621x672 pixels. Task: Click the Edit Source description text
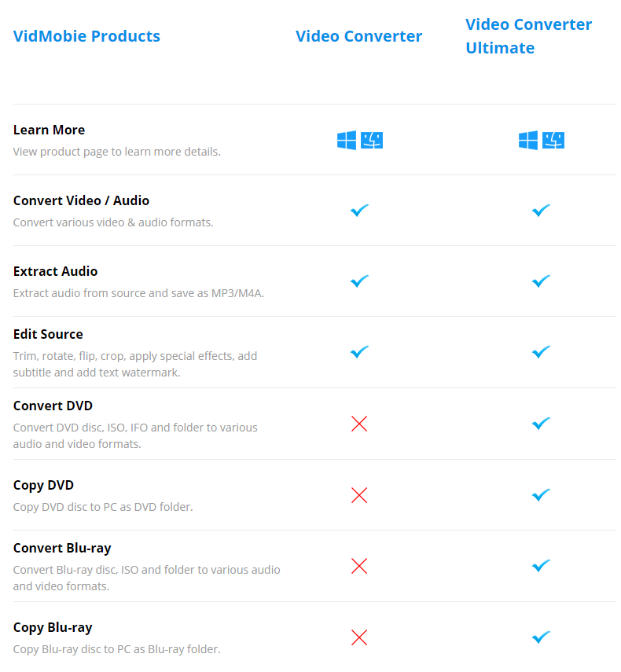point(135,364)
